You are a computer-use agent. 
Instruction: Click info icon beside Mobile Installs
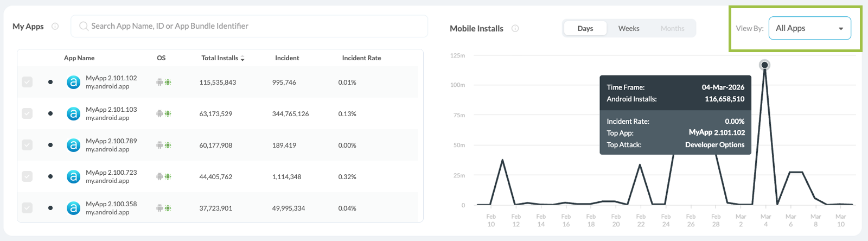[515, 28]
